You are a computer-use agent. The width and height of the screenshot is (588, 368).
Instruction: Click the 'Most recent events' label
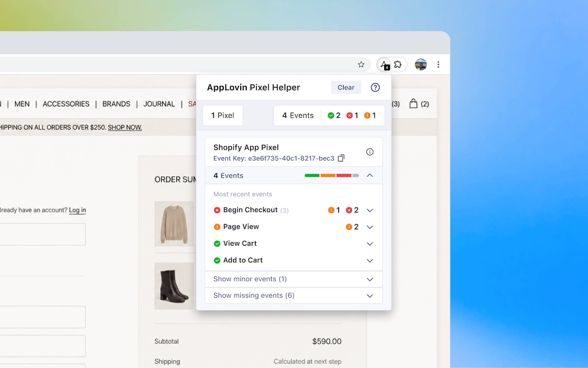(243, 194)
